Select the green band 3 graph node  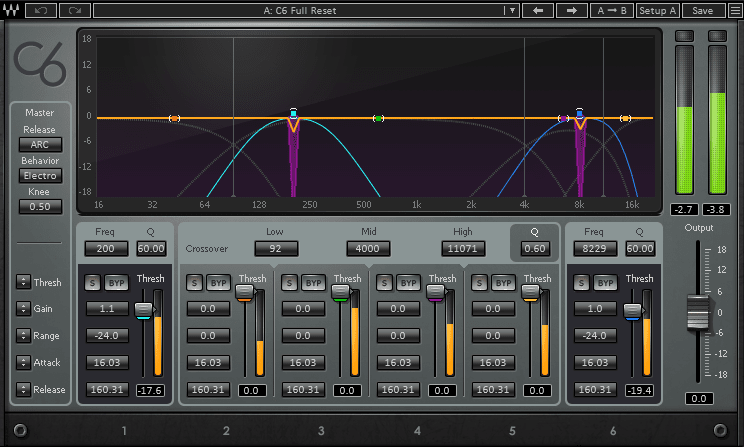(x=378, y=118)
